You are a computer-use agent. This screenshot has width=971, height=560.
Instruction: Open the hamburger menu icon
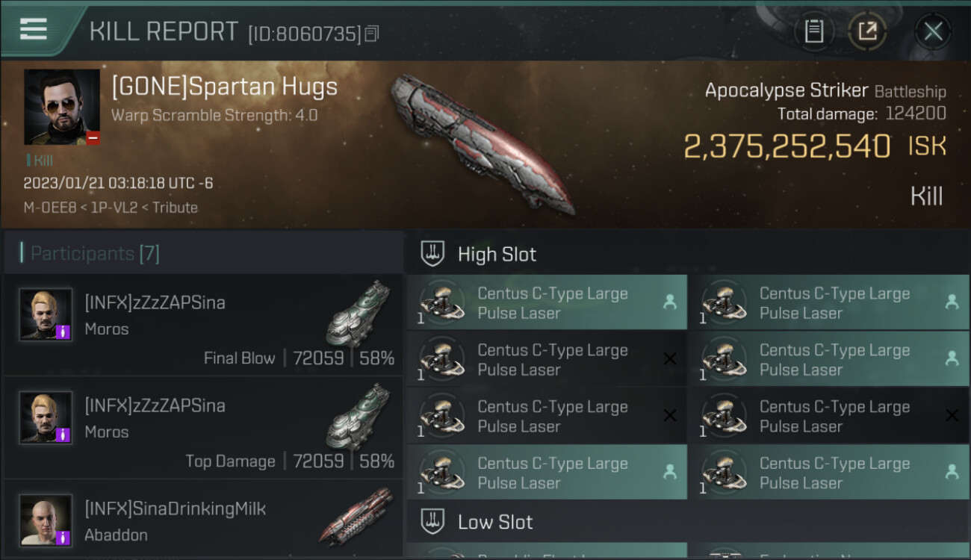click(x=34, y=29)
